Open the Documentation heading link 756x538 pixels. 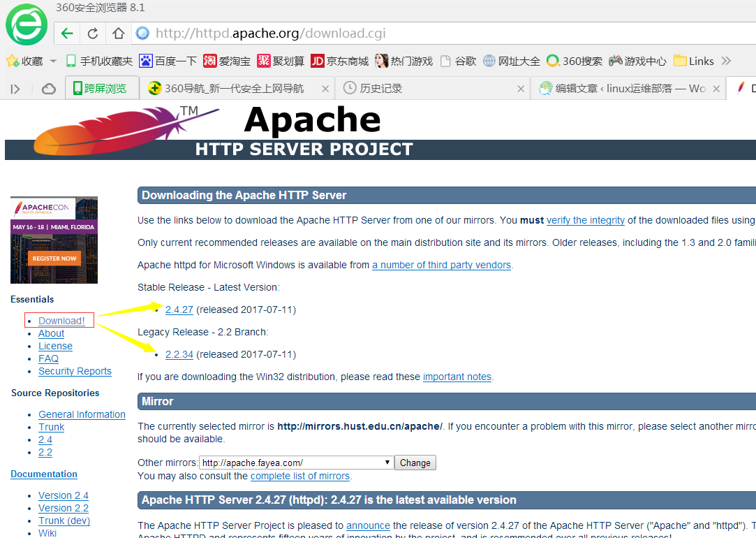44,474
